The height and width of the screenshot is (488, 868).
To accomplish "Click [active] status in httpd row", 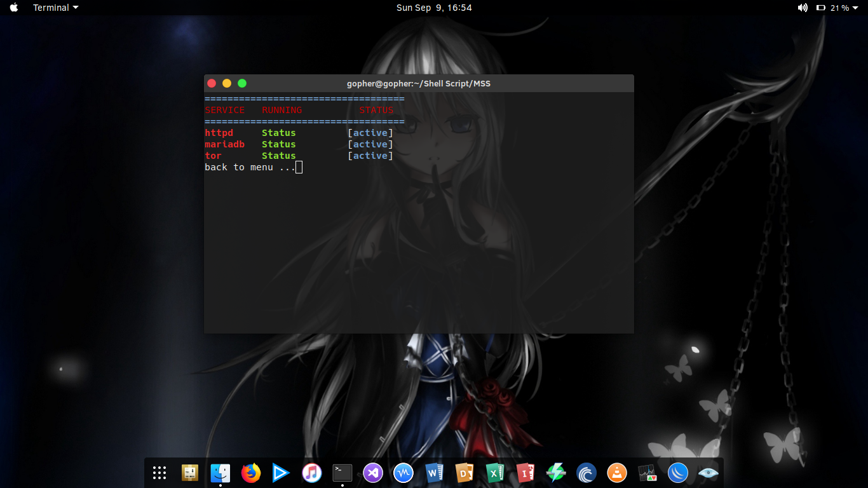I will [x=370, y=133].
